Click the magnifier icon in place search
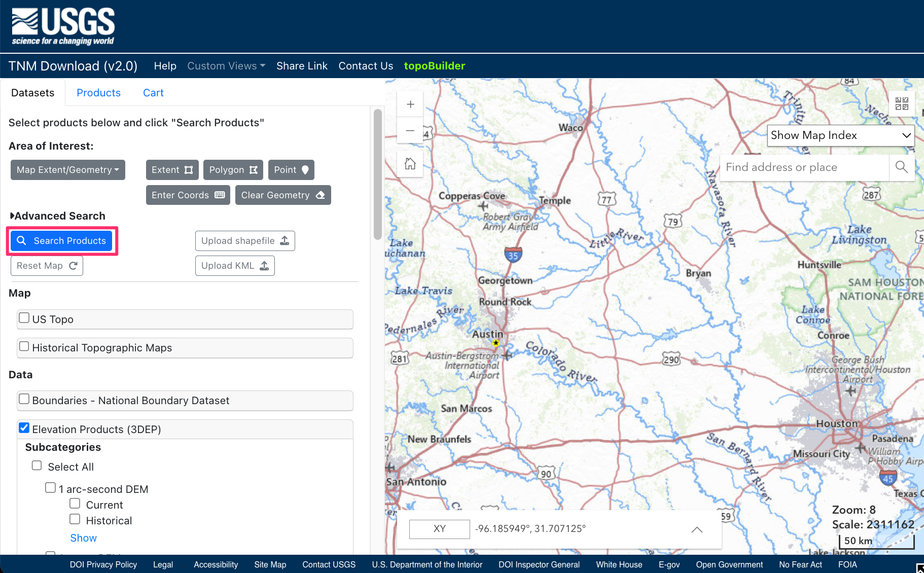The image size is (924, 573). coord(901,167)
